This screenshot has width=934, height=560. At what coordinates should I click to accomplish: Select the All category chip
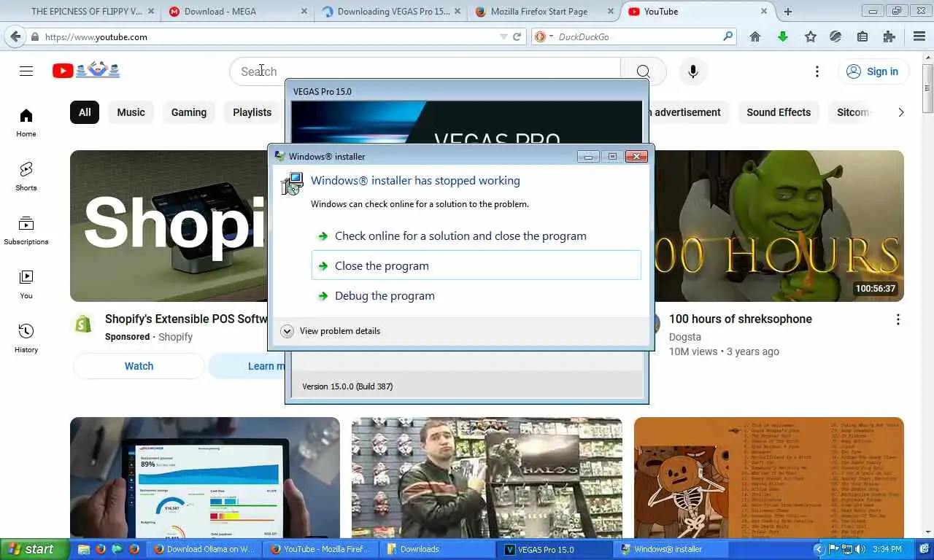click(x=85, y=112)
